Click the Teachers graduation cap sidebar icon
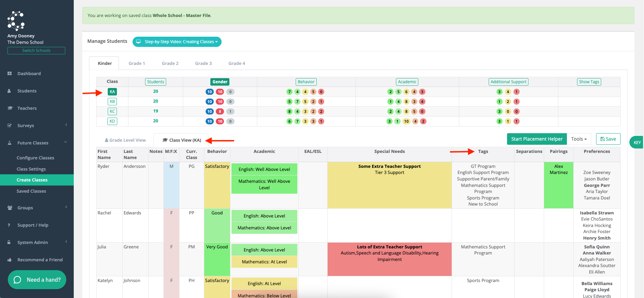This screenshot has width=644, height=298. [x=10, y=108]
